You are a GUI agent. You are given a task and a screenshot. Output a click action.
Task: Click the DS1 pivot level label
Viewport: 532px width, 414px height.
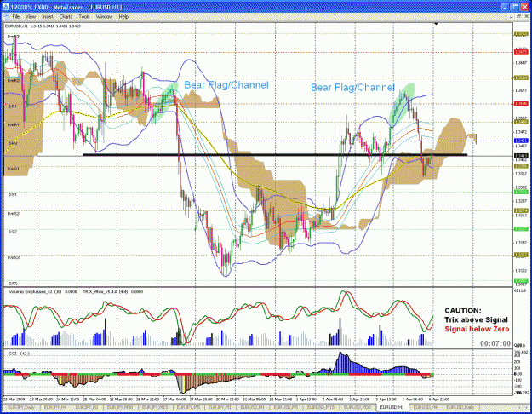(x=13, y=195)
